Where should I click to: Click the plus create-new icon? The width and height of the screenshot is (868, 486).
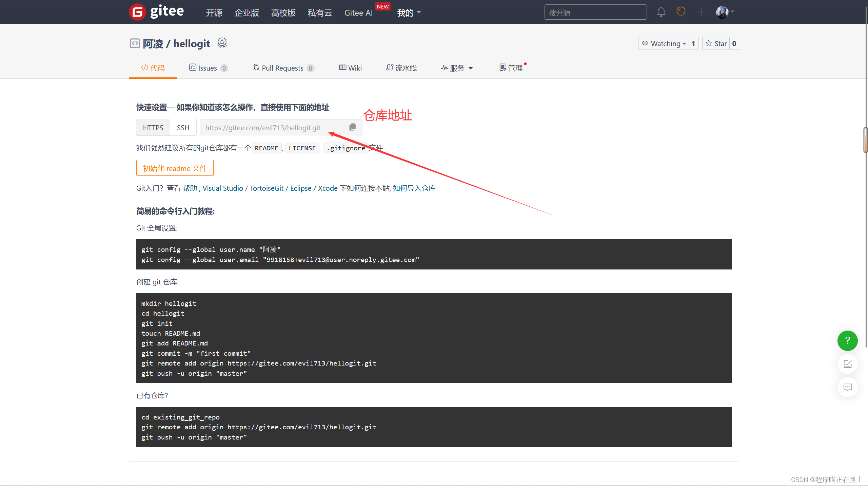(701, 12)
